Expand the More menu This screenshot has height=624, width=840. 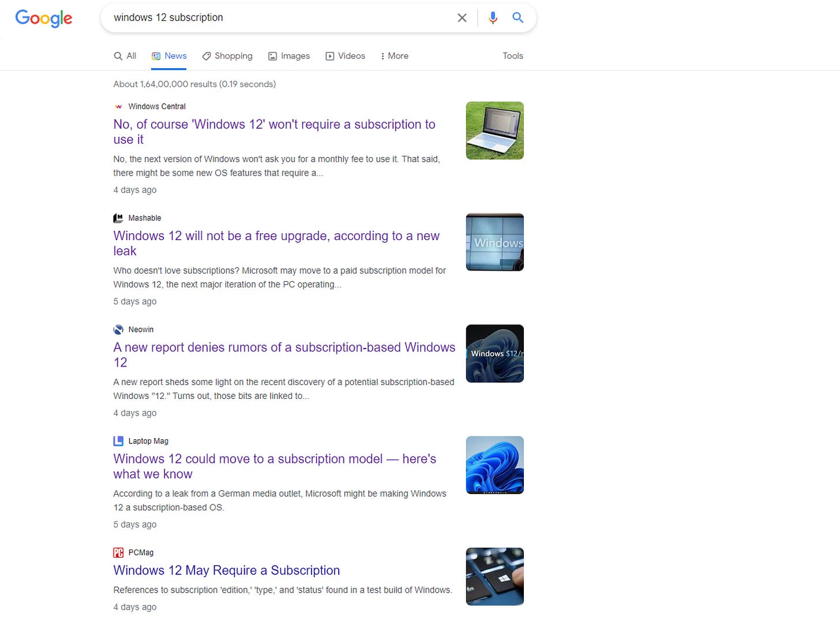point(395,56)
